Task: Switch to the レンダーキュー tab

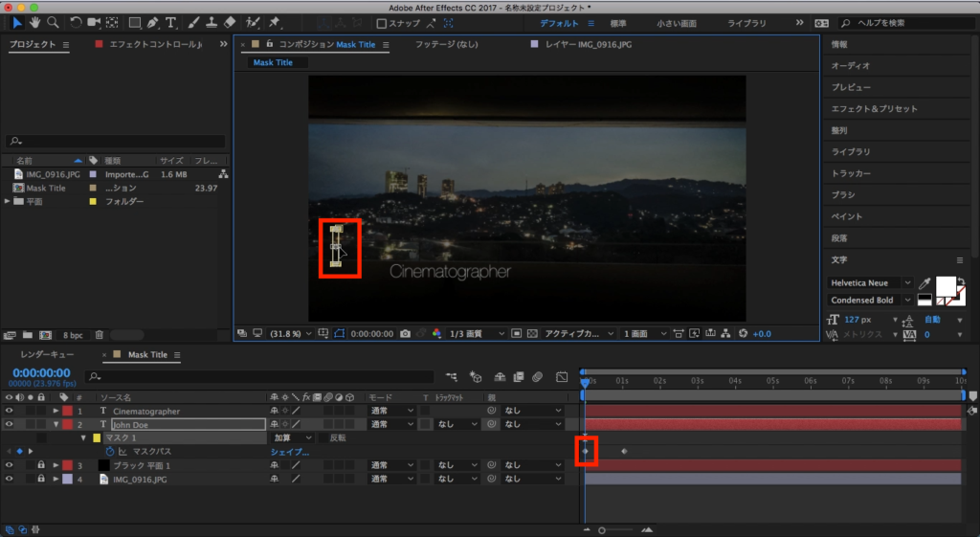Action: 48,354
